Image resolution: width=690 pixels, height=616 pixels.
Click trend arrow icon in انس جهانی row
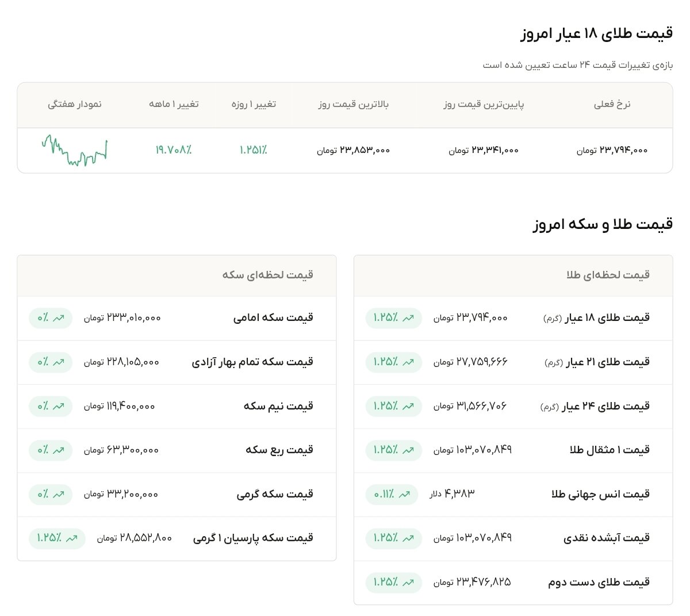click(404, 494)
